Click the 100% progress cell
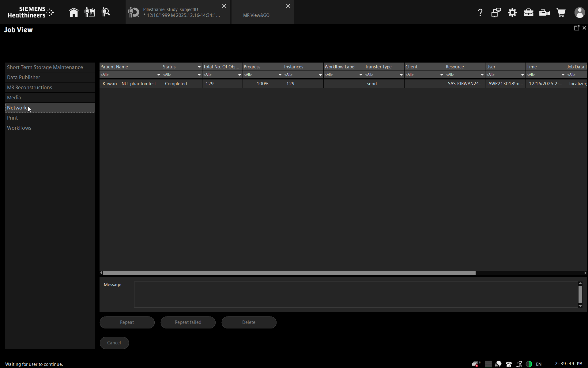The height and width of the screenshot is (368, 588). click(x=263, y=84)
